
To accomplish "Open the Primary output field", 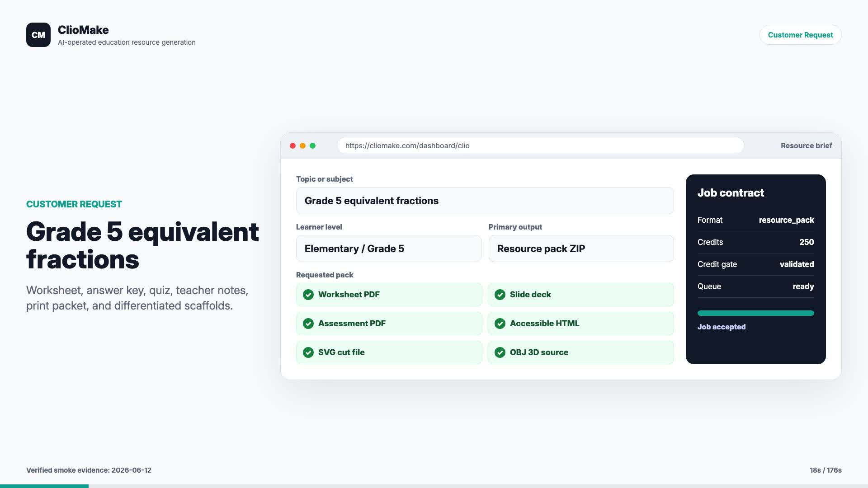I will pos(581,249).
